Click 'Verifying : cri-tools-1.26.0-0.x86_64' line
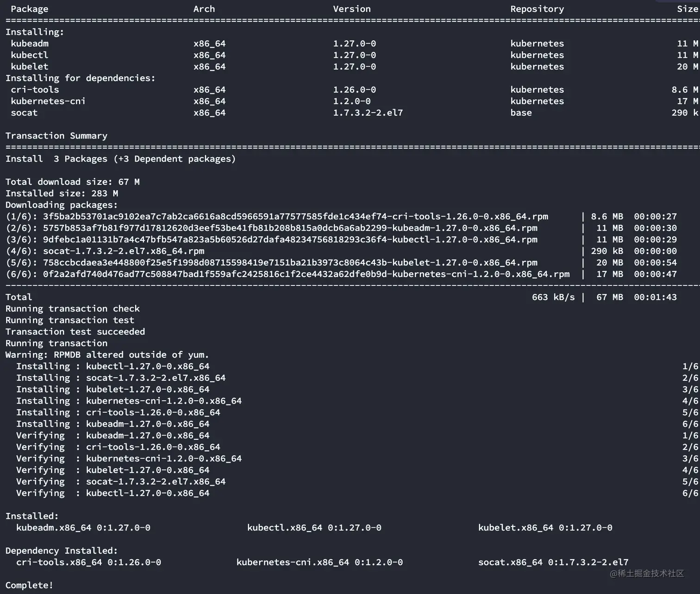This screenshot has width=700, height=594. point(118,448)
